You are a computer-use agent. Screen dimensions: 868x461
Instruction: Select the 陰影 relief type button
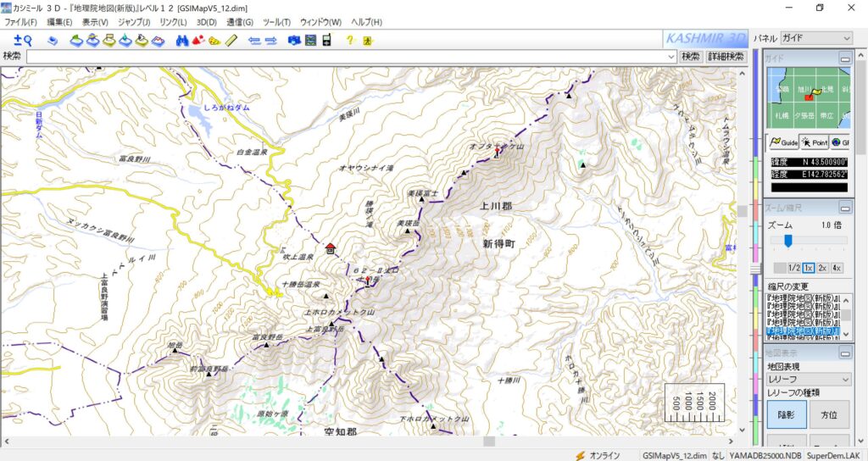coord(786,414)
